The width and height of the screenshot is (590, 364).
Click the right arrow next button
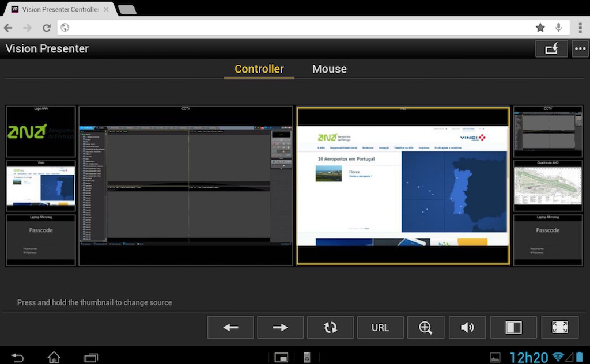coord(280,327)
